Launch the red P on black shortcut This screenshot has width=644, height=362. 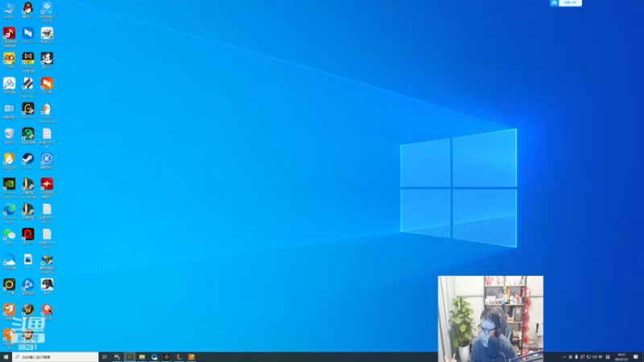coord(28,235)
